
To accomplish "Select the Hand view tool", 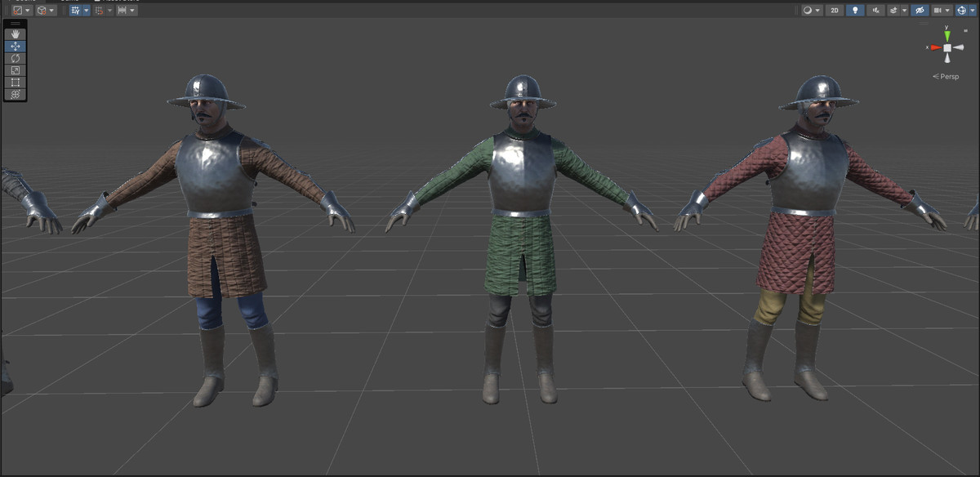I will tap(15, 34).
